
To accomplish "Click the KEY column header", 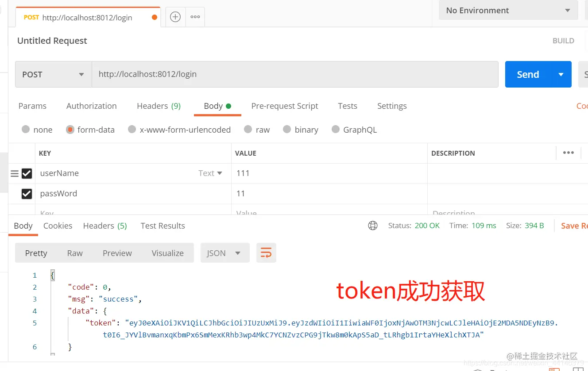I will (45, 153).
